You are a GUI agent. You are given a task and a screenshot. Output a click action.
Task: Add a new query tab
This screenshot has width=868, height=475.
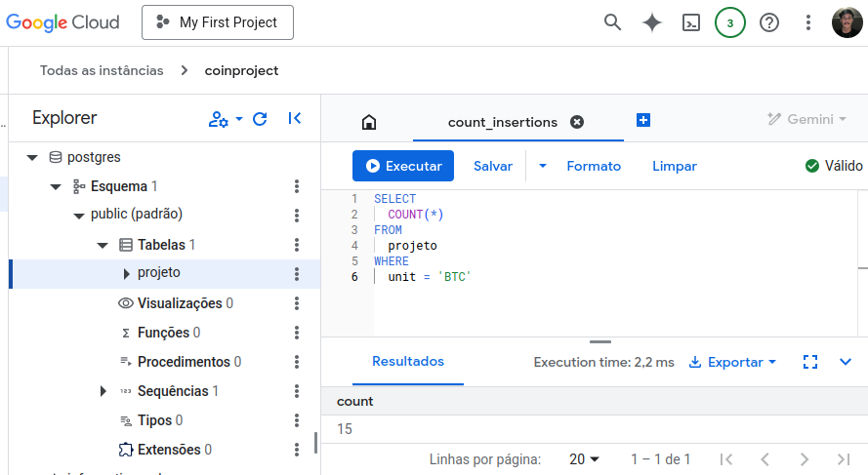(x=643, y=120)
